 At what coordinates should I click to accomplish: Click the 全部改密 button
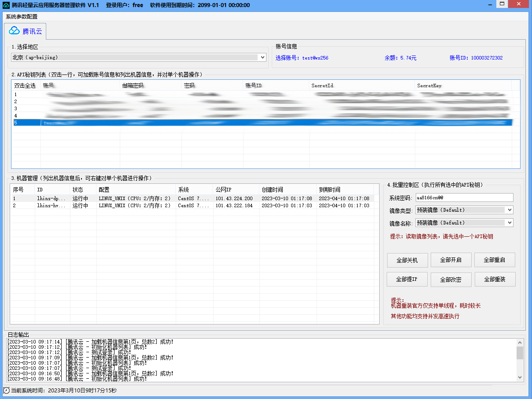coord(451,280)
